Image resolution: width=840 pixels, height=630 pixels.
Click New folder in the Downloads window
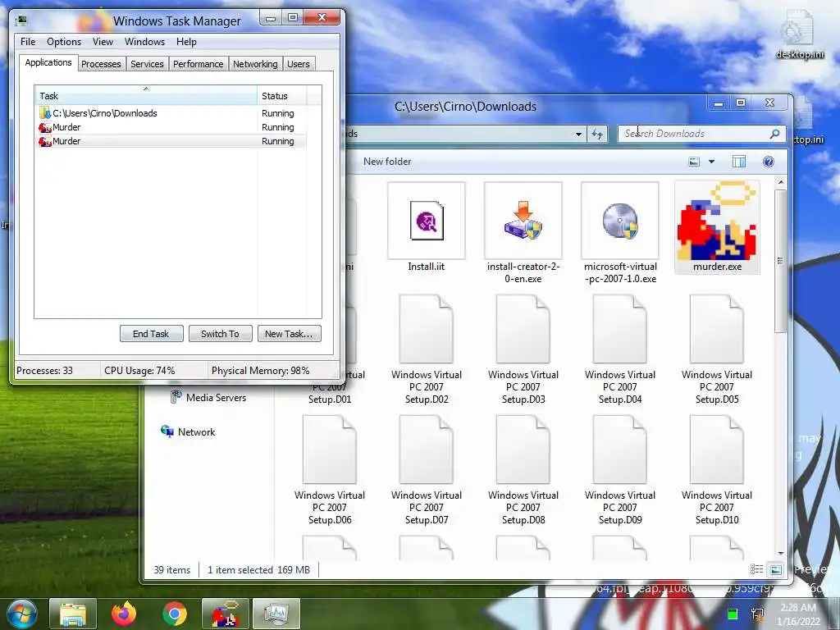tap(387, 162)
